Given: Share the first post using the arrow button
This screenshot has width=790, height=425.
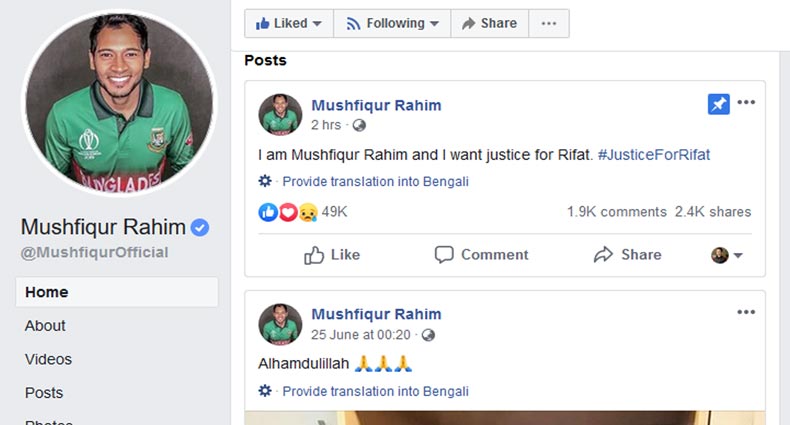Looking at the screenshot, I should tap(627, 255).
